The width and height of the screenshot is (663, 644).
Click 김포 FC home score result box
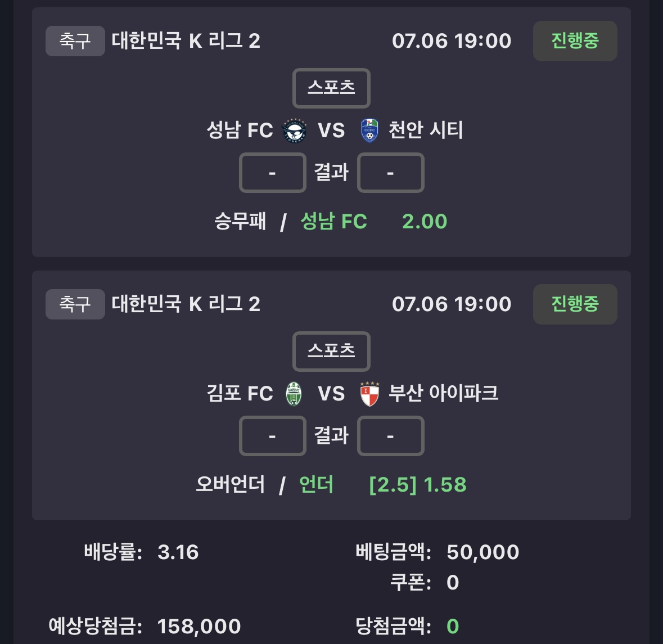pyautogui.click(x=273, y=435)
